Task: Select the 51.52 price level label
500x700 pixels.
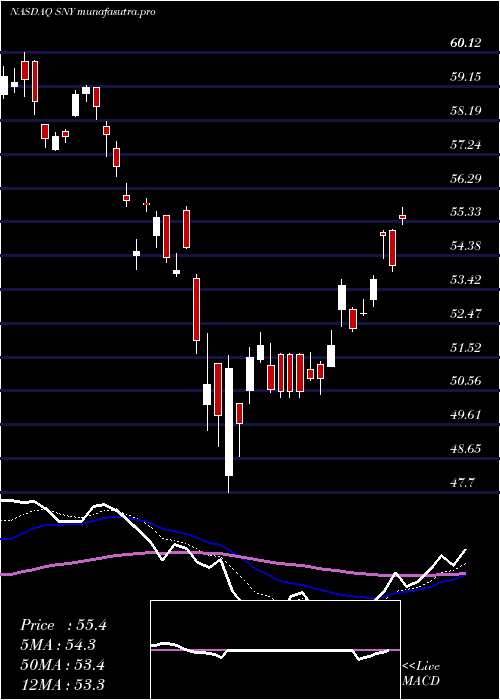Action: [466, 347]
